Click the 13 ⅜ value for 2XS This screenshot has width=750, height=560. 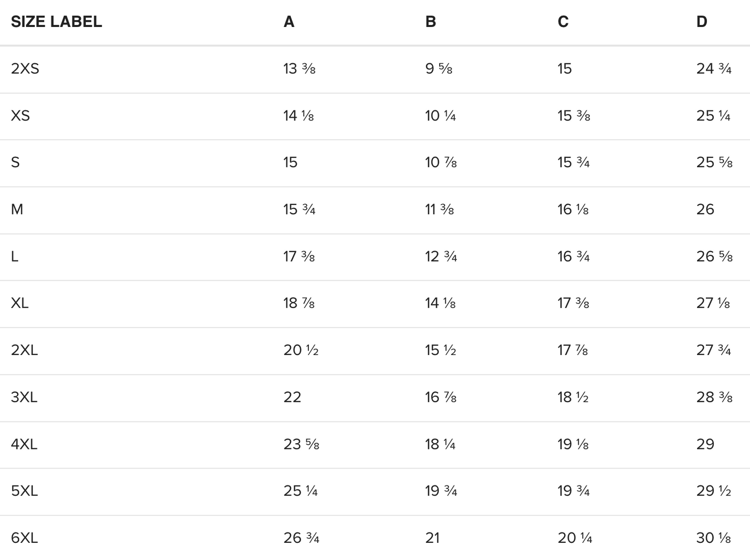coord(299,69)
